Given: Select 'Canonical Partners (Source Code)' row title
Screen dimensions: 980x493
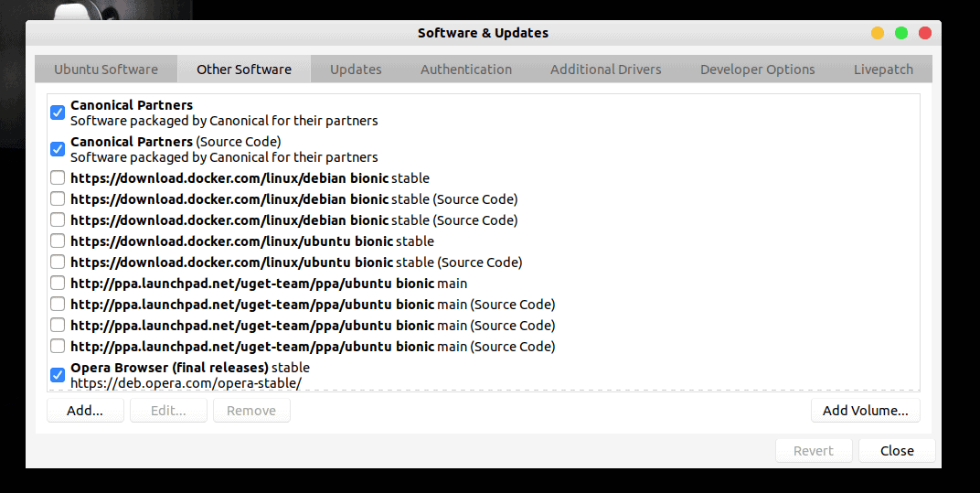Looking at the screenshot, I should (176, 142).
